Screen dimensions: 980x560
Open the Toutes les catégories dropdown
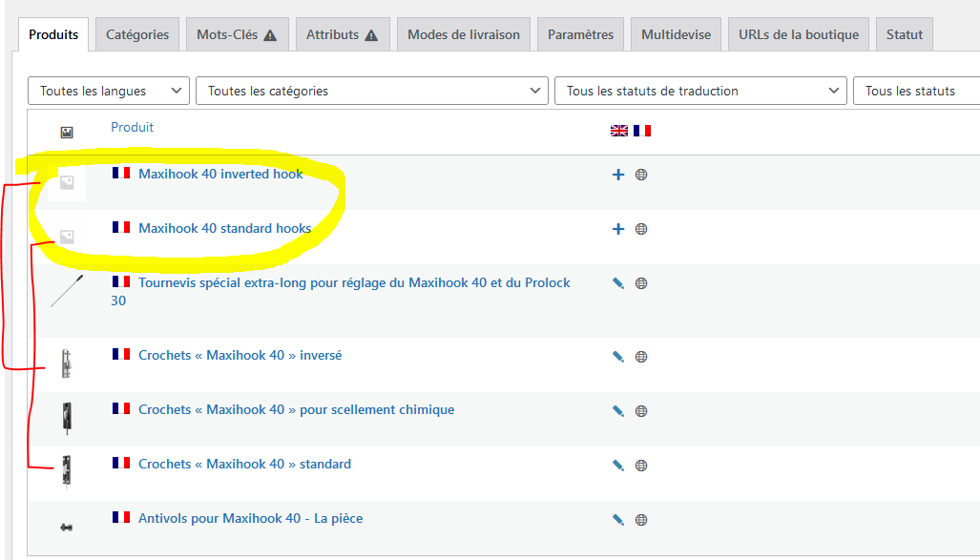click(x=372, y=91)
